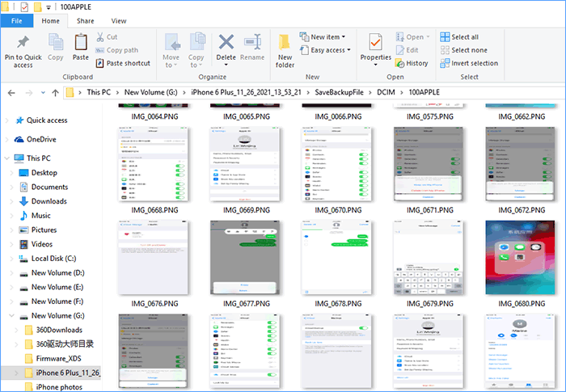
Task: Go up one folder level
Action: click(x=55, y=93)
